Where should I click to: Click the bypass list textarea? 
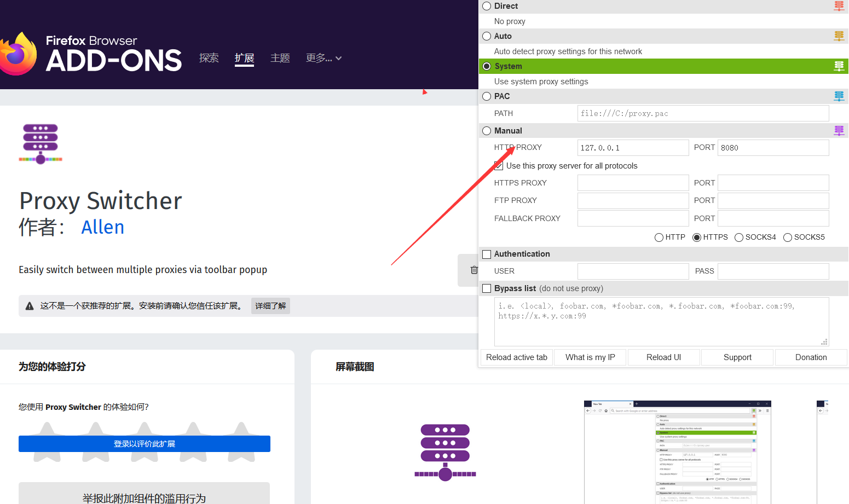click(662, 322)
